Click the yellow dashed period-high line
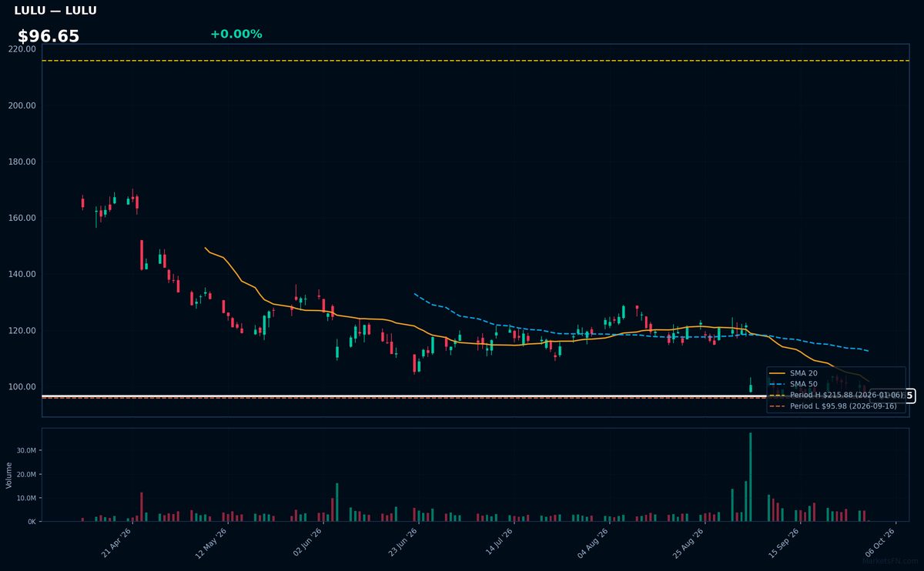 pyautogui.click(x=475, y=60)
